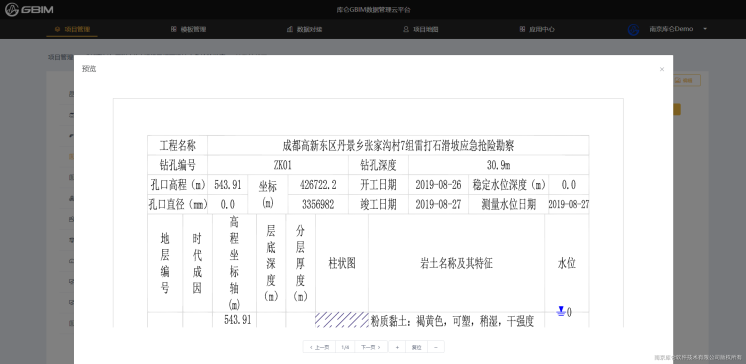Zoom in with the plus button
Image resolution: width=746 pixels, height=364 pixels.
(397, 347)
